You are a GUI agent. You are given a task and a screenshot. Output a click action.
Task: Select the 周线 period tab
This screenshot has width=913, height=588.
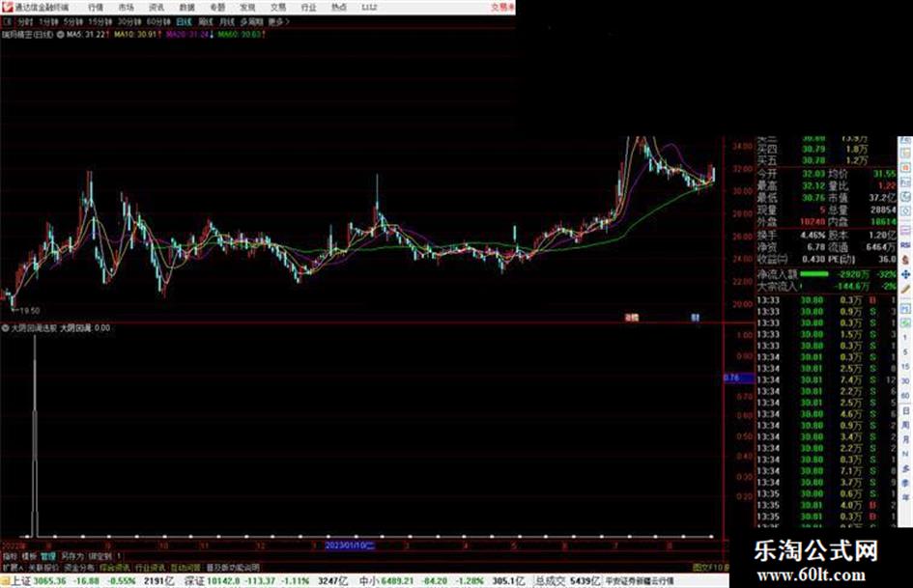pos(206,21)
